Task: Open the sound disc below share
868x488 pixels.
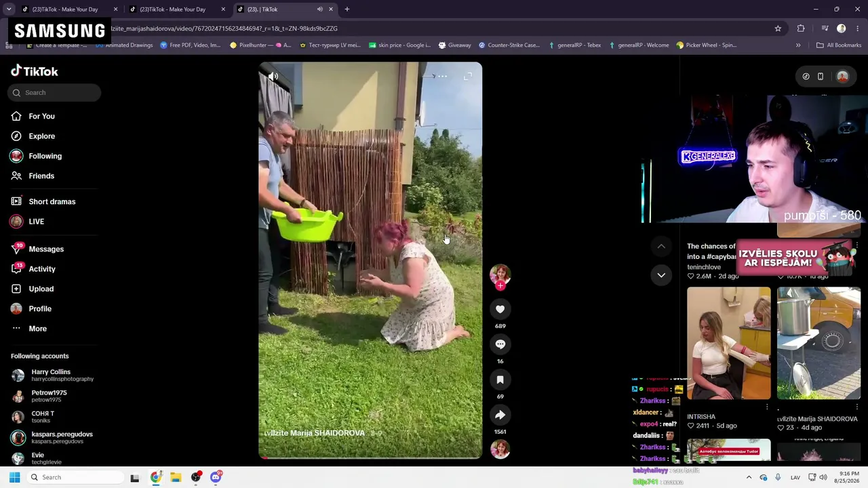Action: tap(500, 449)
